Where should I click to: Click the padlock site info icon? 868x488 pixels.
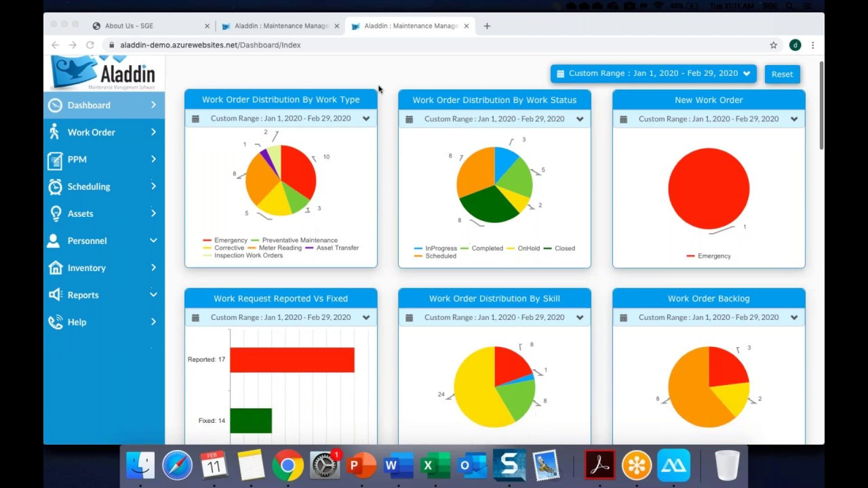113,45
